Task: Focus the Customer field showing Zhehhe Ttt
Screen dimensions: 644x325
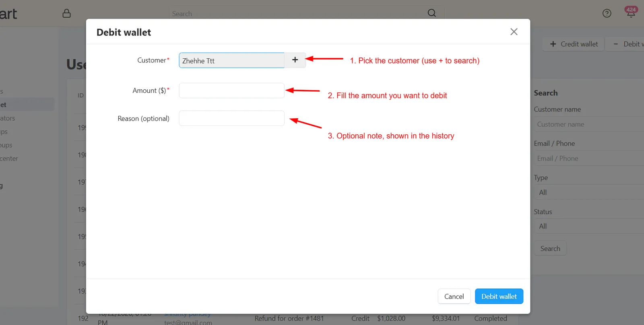Action: tap(232, 60)
